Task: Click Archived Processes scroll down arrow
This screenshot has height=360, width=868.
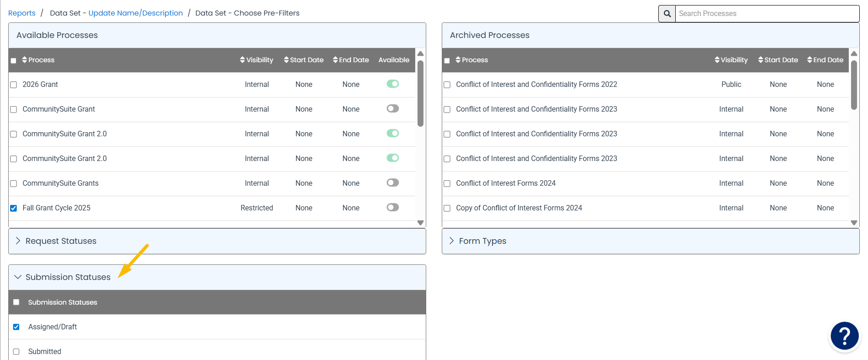Action: pyautogui.click(x=854, y=223)
